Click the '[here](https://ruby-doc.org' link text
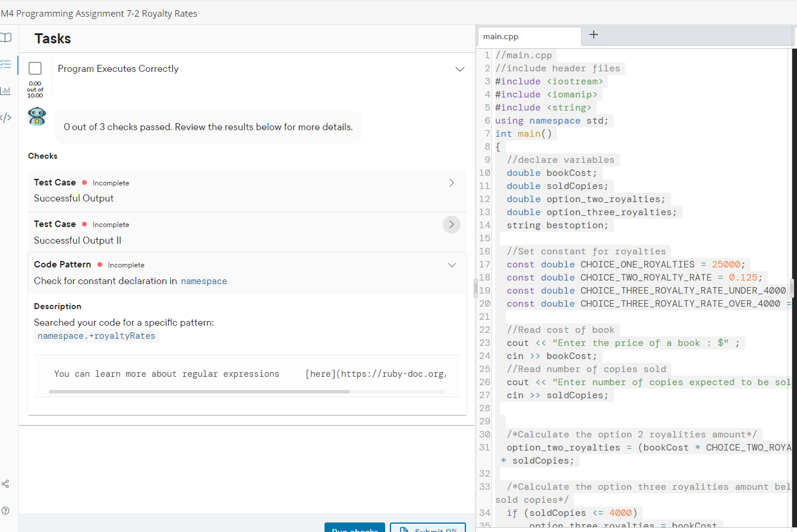797x532 pixels. [x=375, y=374]
